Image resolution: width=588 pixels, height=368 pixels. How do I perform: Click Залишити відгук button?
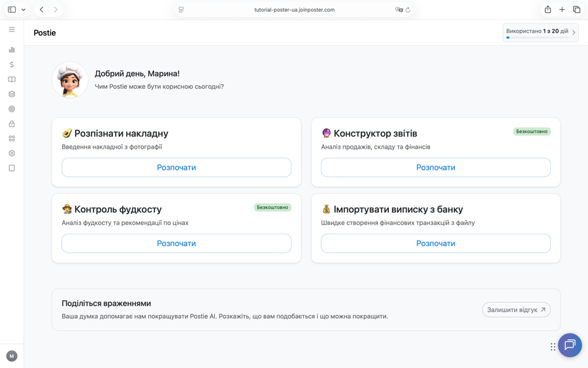[516, 309]
